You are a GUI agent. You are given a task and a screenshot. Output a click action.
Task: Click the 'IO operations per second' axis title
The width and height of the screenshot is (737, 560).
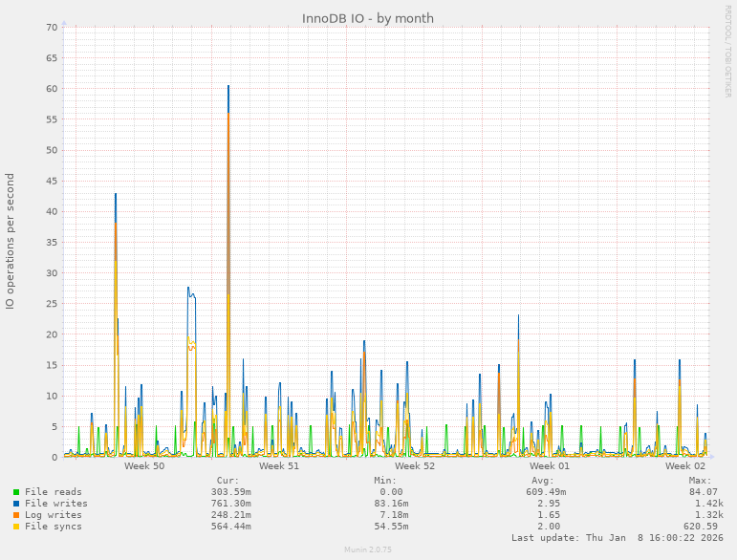(10, 242)
